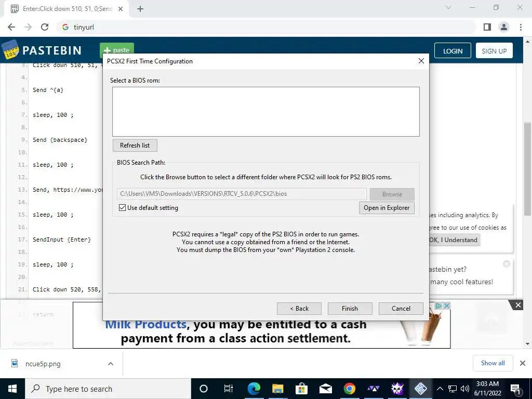The width and height of the screenshot is (532, 399).
Task: Click the Pastebin LOGIN button
Action: tap(453, 51)
